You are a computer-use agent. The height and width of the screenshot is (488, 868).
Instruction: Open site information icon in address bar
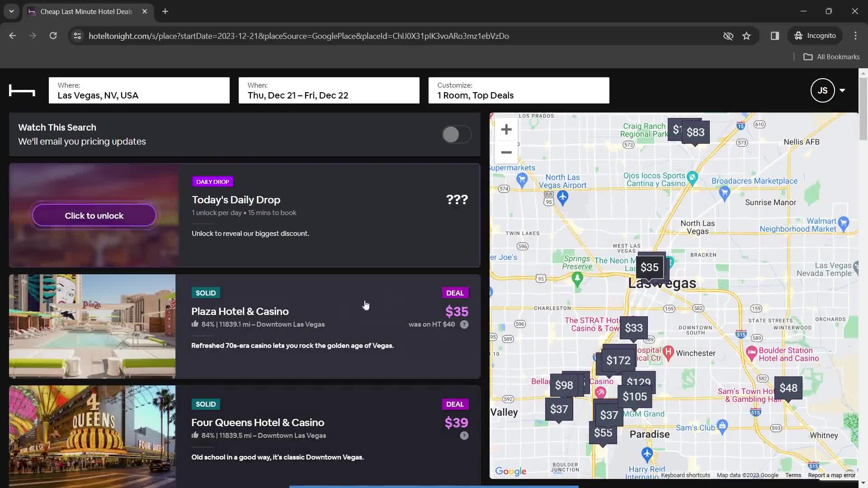pos(77,36)
